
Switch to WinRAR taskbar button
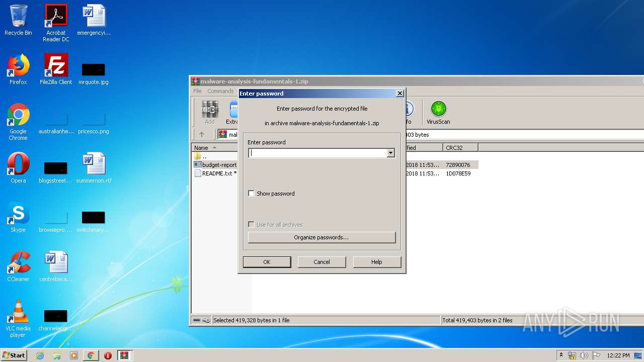tap(124, 355)
